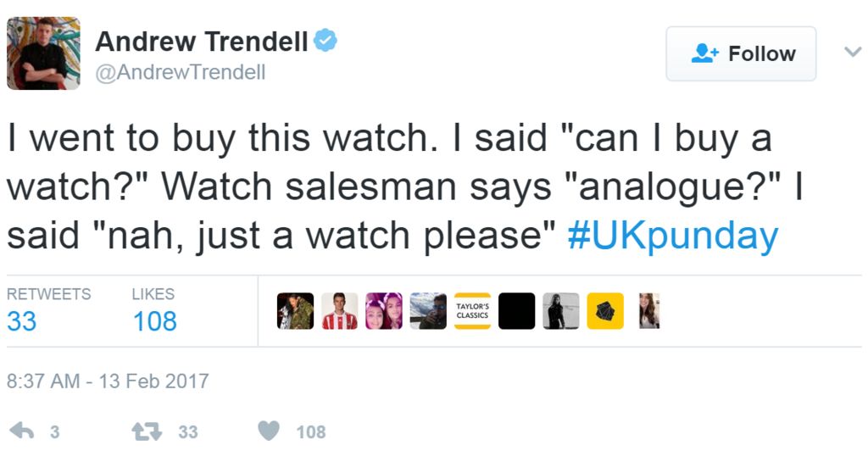868x462 pixels.
Task: Click the reply arrow icon
Action: click(x=25, y=431)
